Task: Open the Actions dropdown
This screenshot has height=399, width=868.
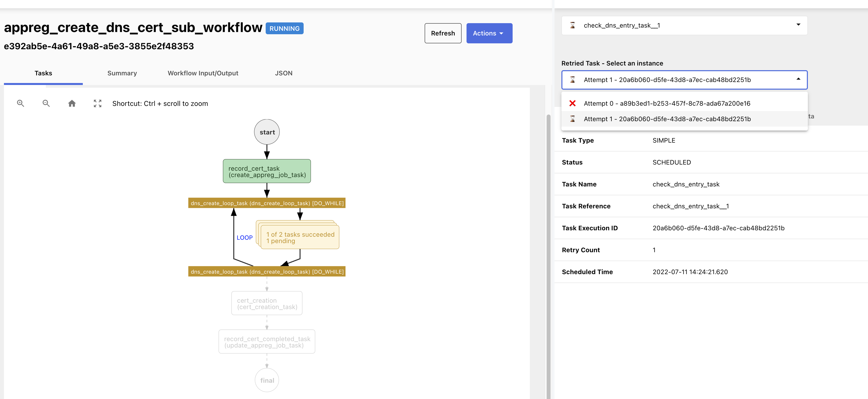Action: pyautogui.click(x=489, y=33)
